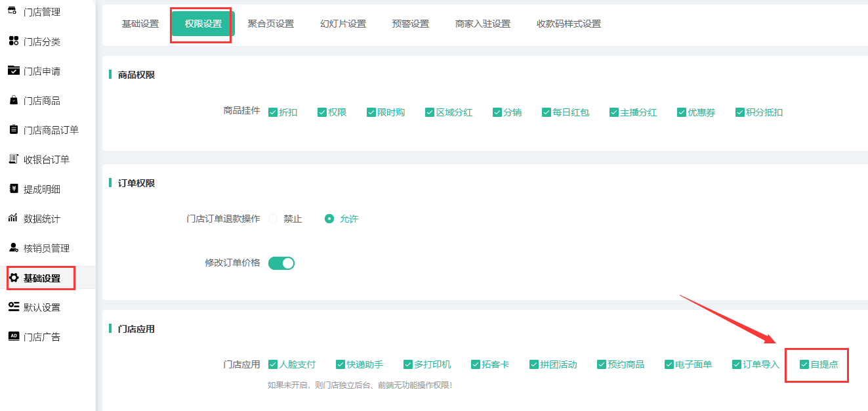Select the 禁止 refund radio option
This screenshot has width=868, height=411.
[274, 219]
